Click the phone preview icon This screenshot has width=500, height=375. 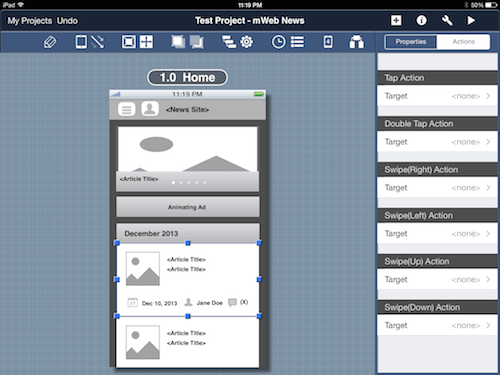tap(328, 42)
